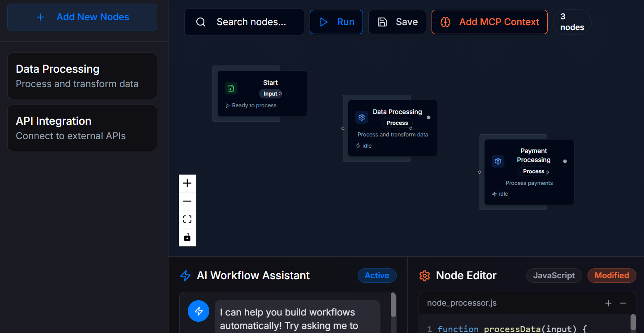644x333 pixels.
Task: Click the Process payments description text
Action: [x=529, y=183]
